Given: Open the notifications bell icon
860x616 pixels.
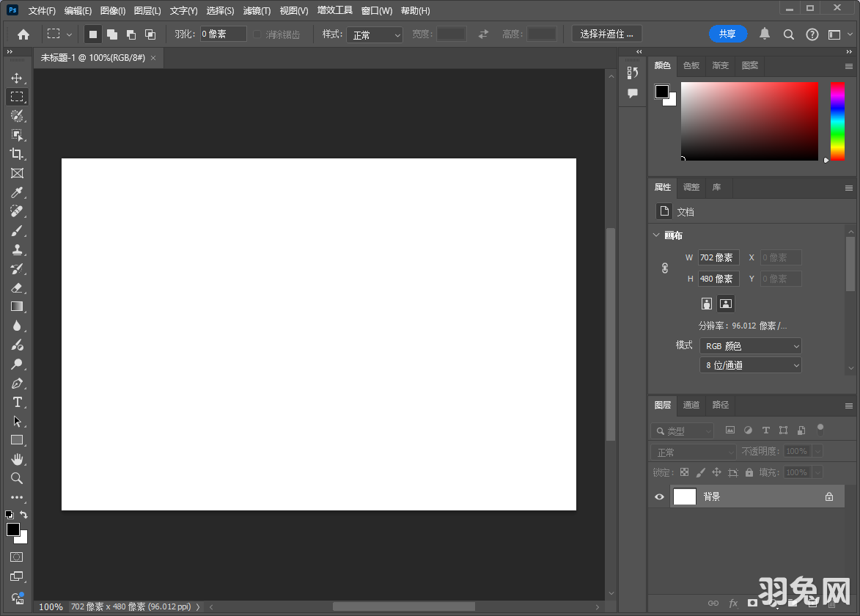Looking at the screenshot, I should tap(764, 34).
